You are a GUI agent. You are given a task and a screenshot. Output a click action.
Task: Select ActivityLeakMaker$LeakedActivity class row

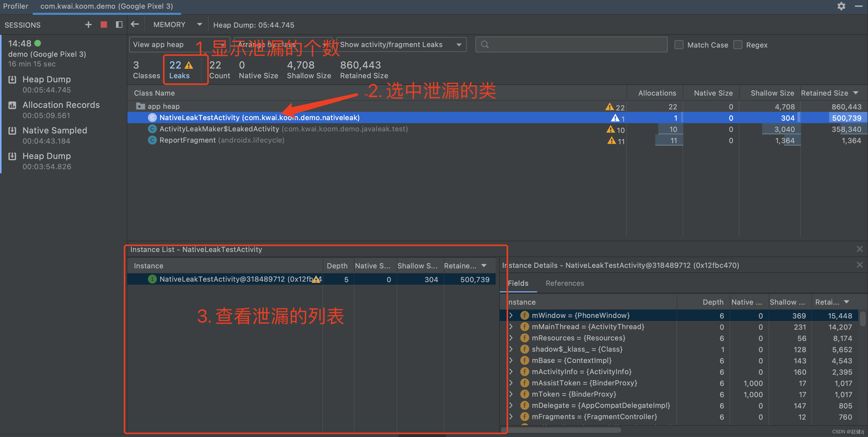click(219, 129)
